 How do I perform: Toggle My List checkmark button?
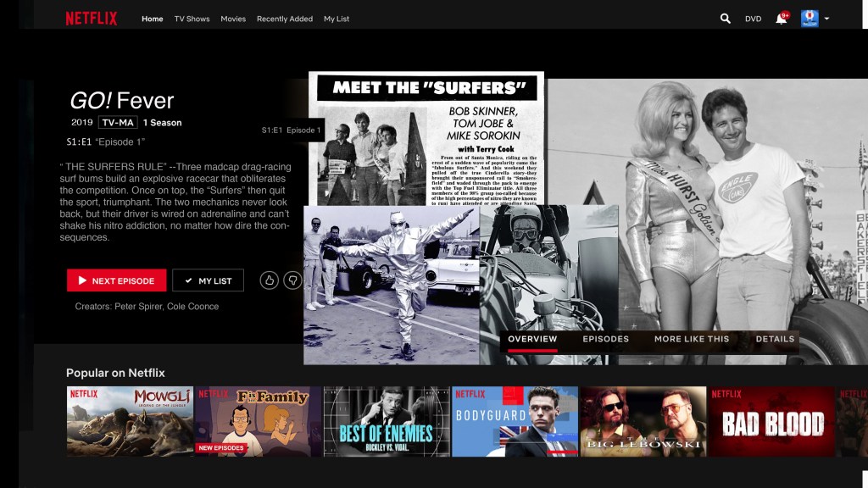208,280
